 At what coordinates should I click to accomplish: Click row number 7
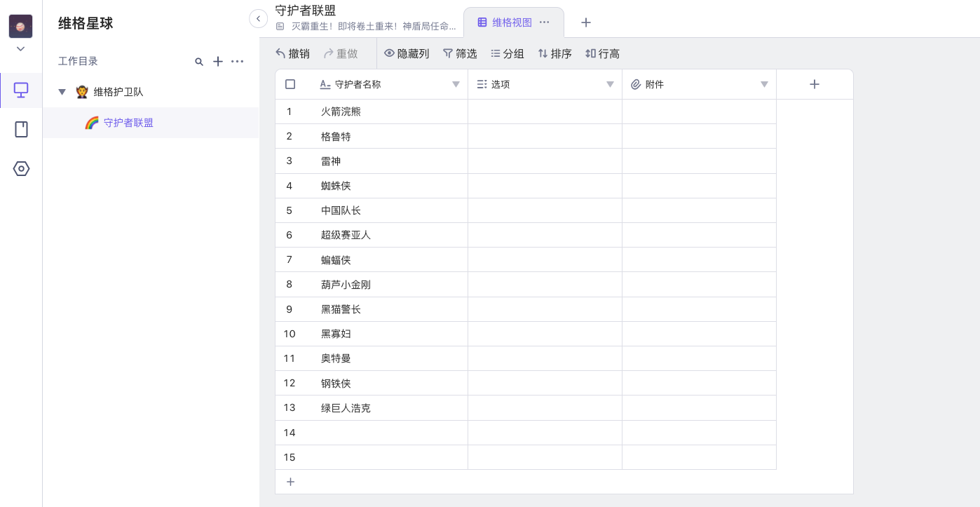289,259
